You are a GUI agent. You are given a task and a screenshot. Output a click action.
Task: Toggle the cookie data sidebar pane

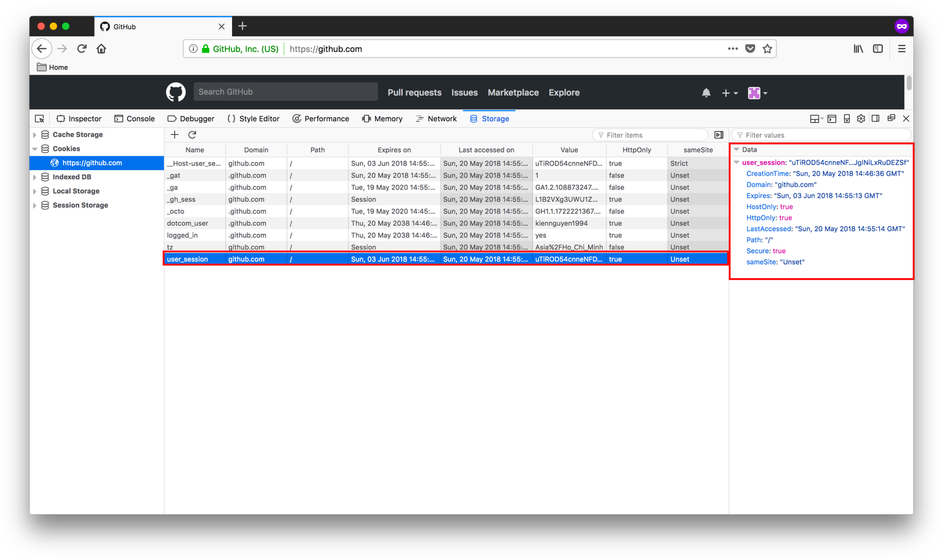(719, 135)
